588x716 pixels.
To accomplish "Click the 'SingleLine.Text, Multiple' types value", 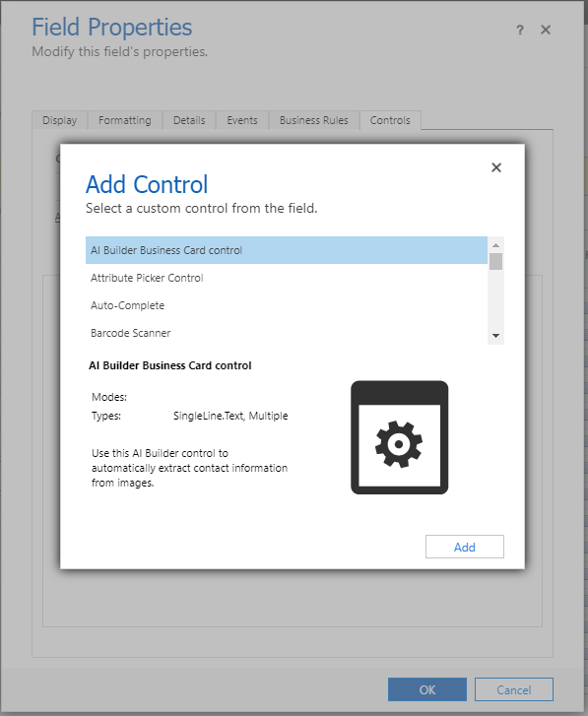I will pyautogui.click(x=230, y=416).
